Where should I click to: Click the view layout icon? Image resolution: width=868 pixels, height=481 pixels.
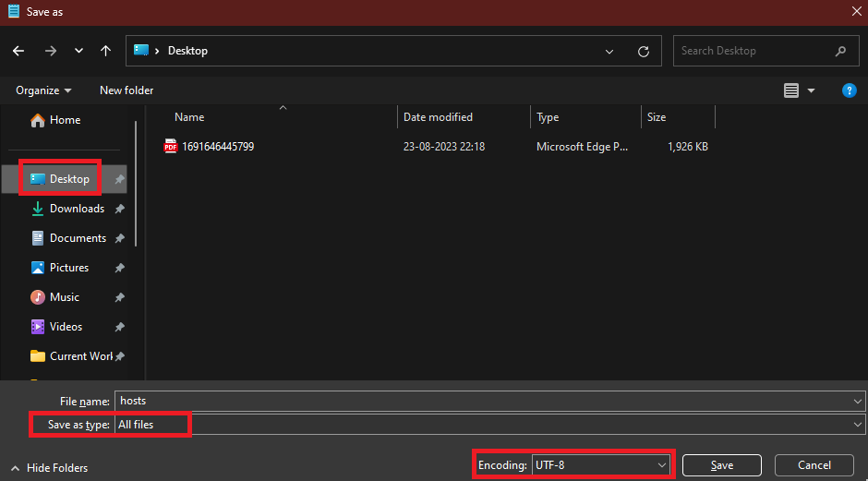point(791,90)
